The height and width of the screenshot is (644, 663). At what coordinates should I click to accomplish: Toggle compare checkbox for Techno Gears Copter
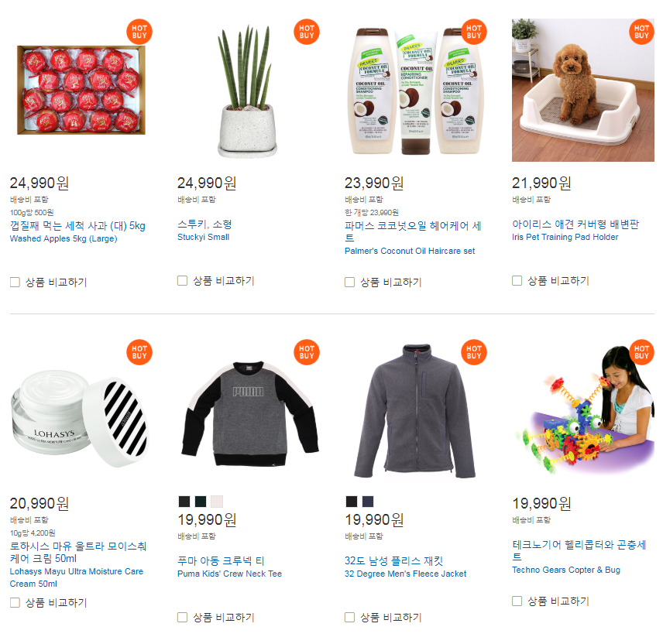517,601
